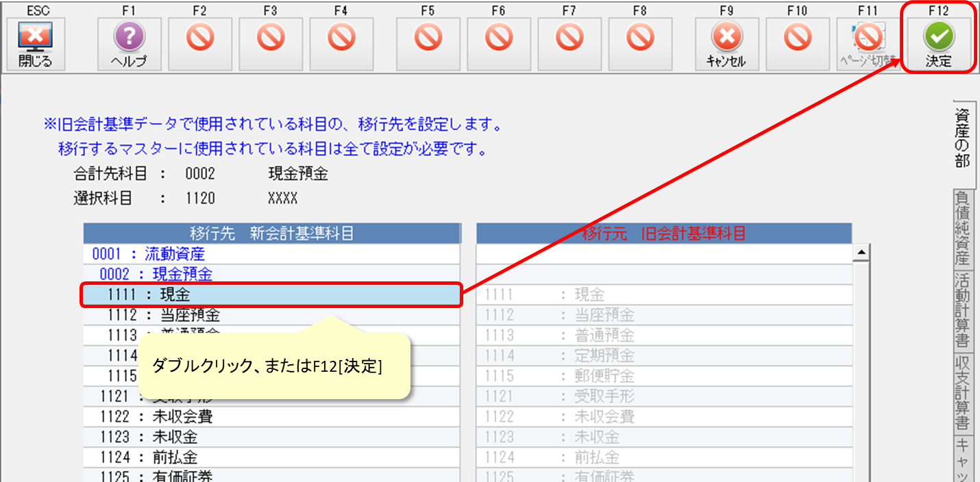Confirm with the F12 決定 icon
This screenshot has width=980, height=482.
(x=938, y=44)
